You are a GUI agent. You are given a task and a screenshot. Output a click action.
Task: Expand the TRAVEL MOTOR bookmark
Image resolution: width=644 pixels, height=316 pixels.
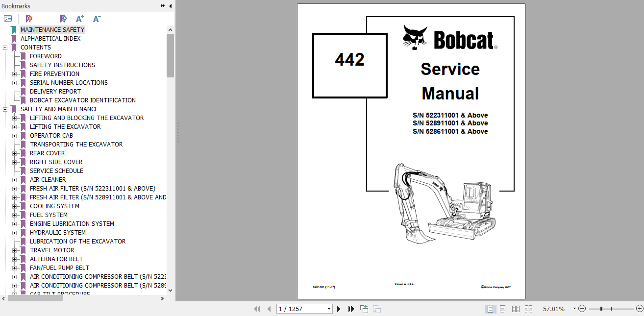tap(14, 250)
